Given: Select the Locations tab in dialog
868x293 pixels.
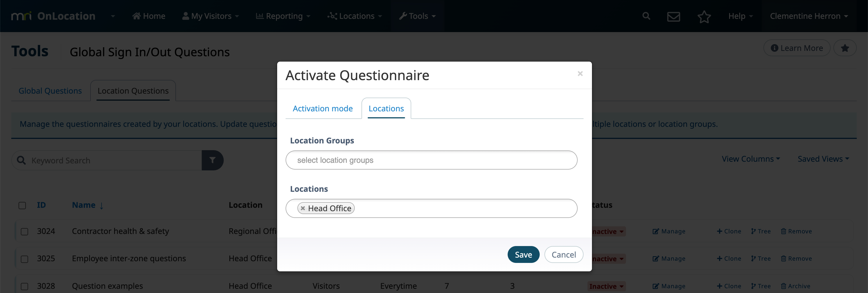Looking at the screenshot, I should pos(386,109).
